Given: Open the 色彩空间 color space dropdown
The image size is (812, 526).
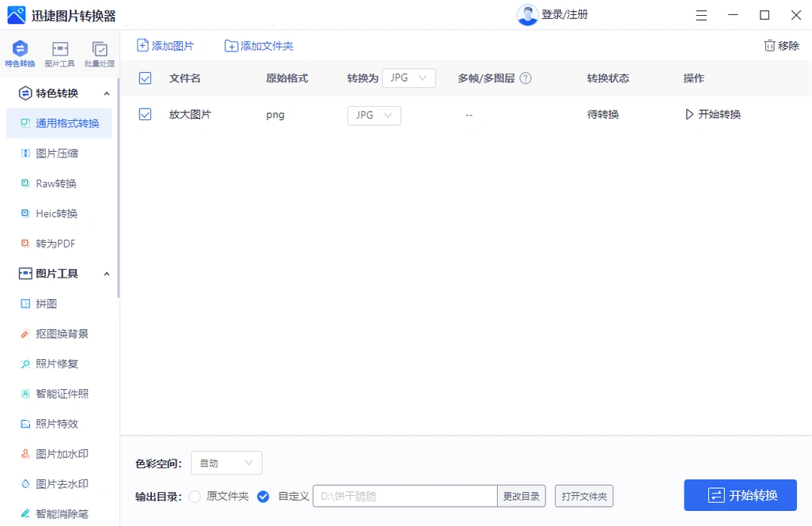Looking at the screenshot, I should pyautogui.click(x=226, y=463).
